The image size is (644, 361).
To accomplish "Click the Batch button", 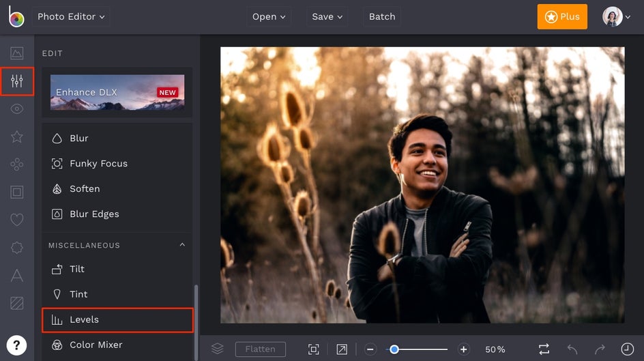I will click(x=382, y=16).
